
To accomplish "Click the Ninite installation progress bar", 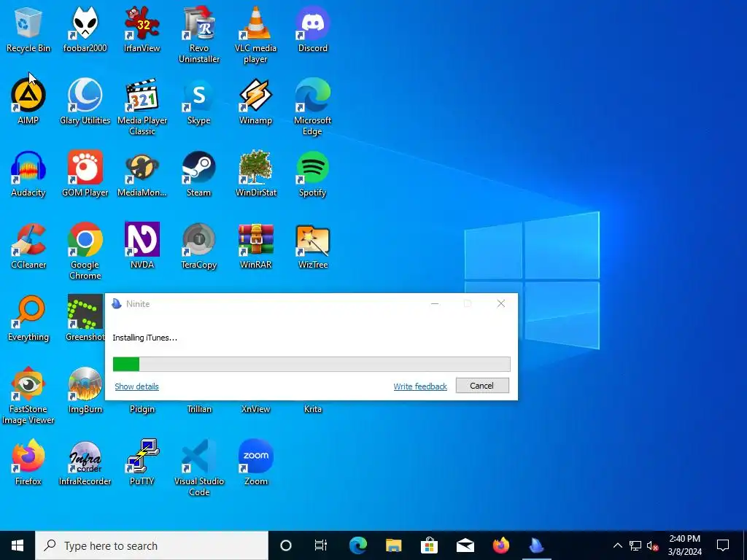I will point(311,365).
